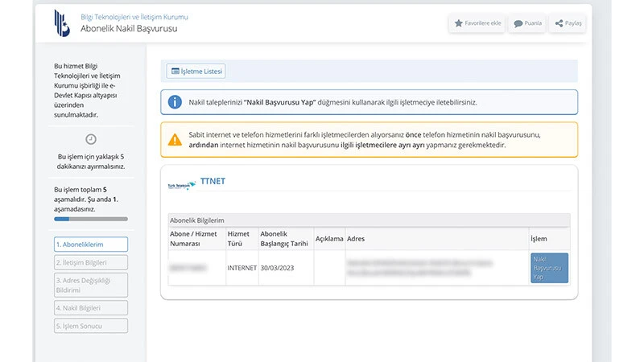Click the Abonelik Bilgilerim table title
The image size is (644, 362).
[x=197, y=220]
